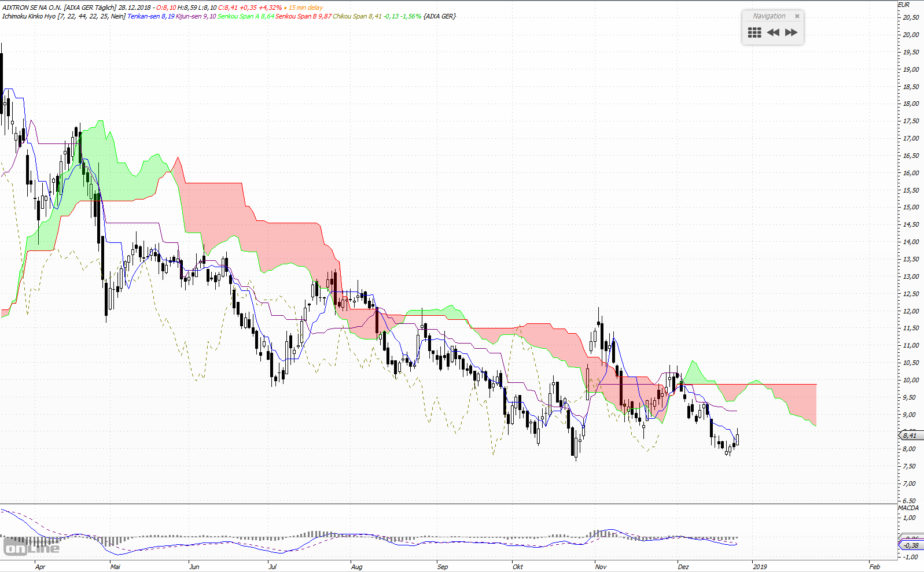
Task: Click the MACD axis value -1,00
Action: (910, 557)
